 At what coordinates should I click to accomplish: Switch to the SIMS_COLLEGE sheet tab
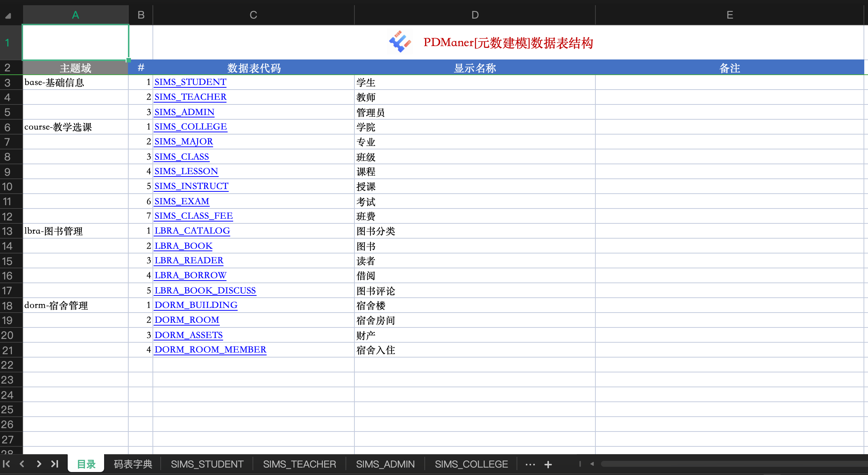(x=471, y=464)
